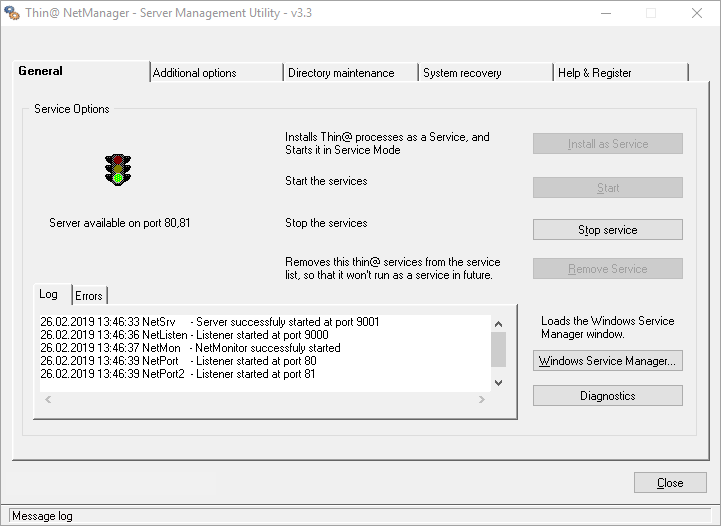Select log line 'NetPort2 - Listener started at port 81'
Viewport: 721px width, 526px height.
coord(178,374)
